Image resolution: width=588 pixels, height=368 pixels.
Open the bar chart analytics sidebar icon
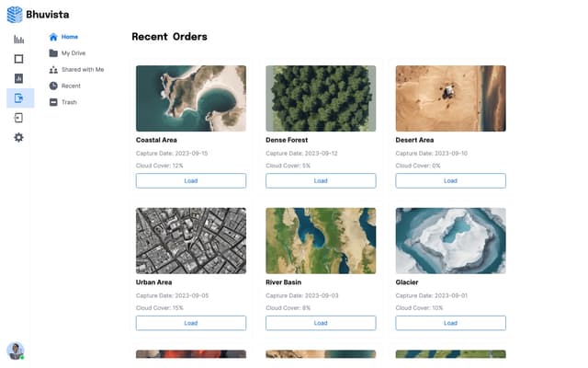(18, 40)
